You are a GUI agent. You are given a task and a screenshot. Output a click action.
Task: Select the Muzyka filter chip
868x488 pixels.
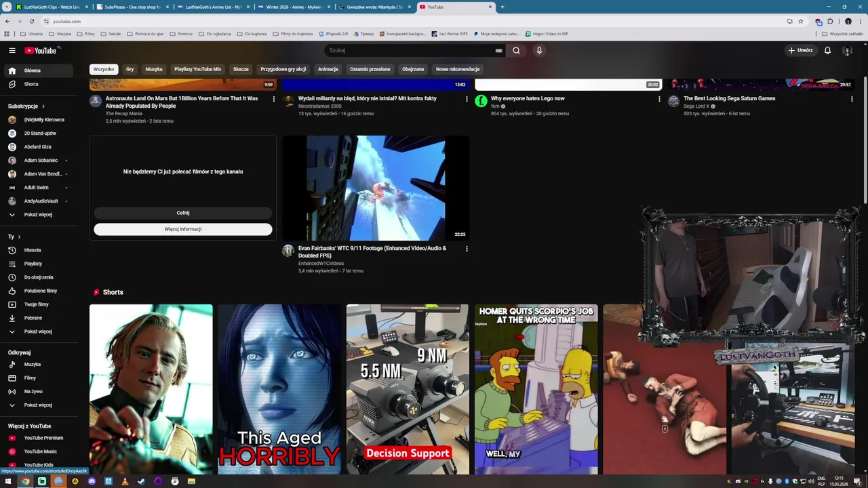[154, 69]
